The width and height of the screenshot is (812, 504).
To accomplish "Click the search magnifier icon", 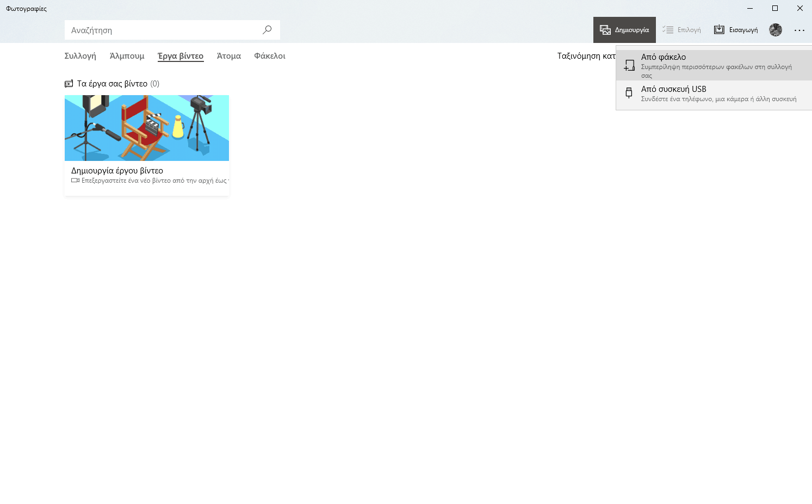I will point(267,30).
